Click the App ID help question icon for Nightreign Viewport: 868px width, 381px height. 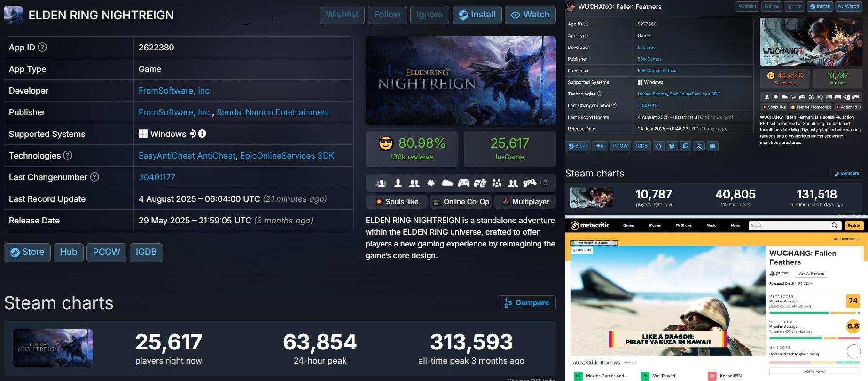pyautogui.click(x=42, y=47)
